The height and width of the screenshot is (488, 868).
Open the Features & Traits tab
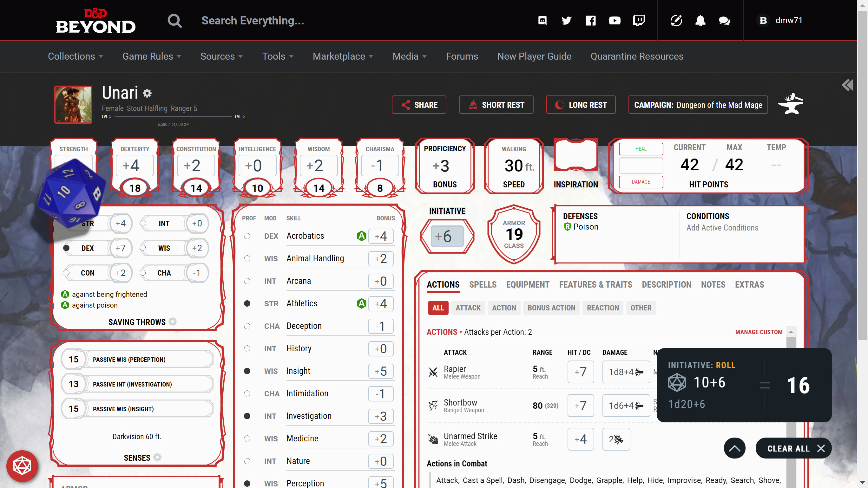point(595,285)
